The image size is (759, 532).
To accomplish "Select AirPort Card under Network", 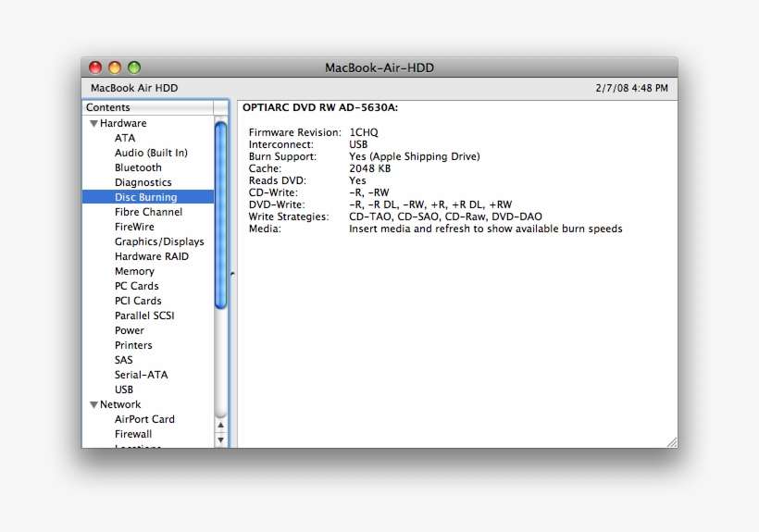I will tap(144, 419).
